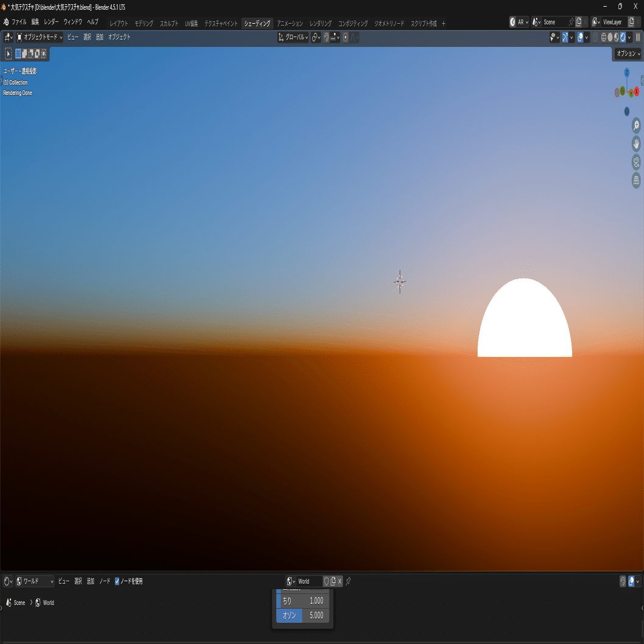Pin the node editor with pin icon
This screenshot has width=644, height=644.
349,581
